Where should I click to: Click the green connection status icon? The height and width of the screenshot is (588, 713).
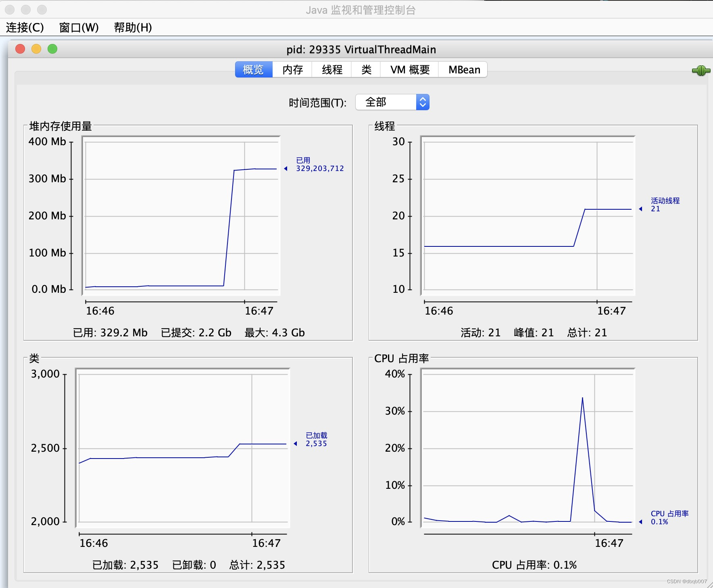701,71
